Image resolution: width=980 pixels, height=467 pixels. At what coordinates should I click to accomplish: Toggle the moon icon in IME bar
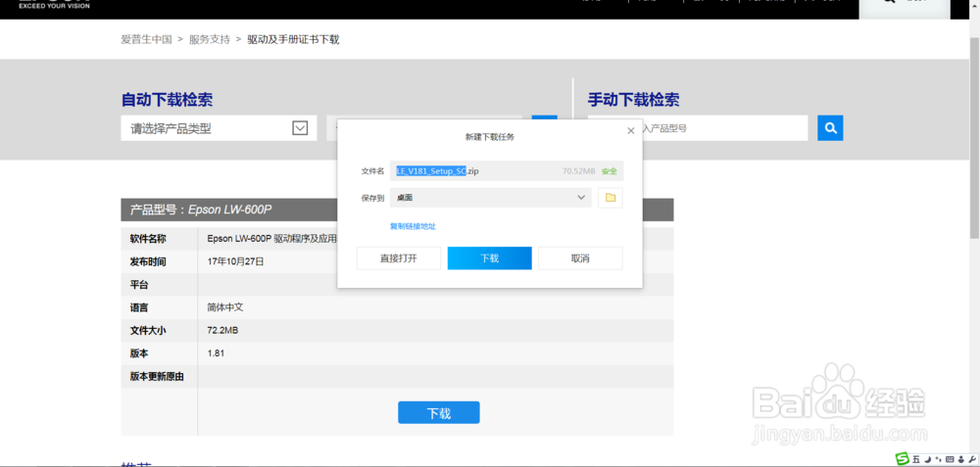tap(928, 459)
